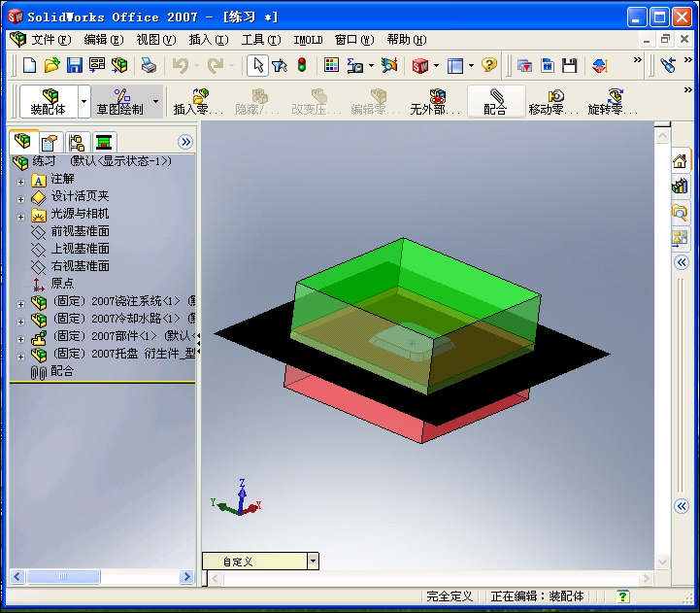Open the IMOLD manager tab
The height and width of the screenshot is (613, 700).
(x=104, y=143)
